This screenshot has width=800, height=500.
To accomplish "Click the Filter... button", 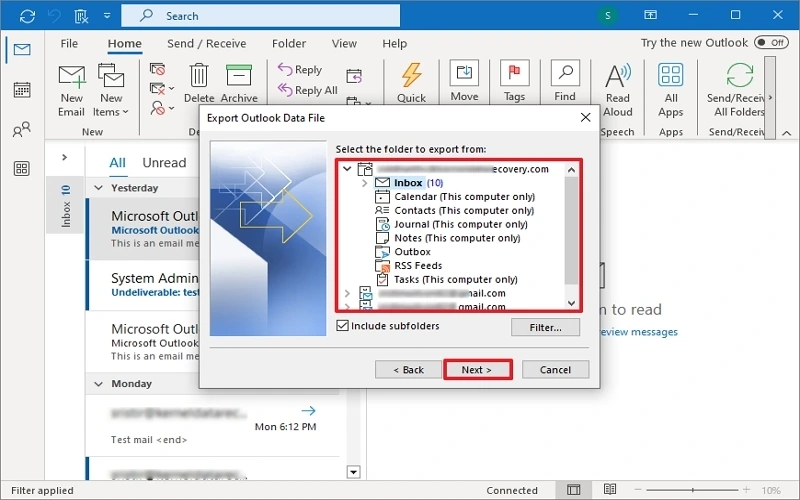I will tap(545, 328).
